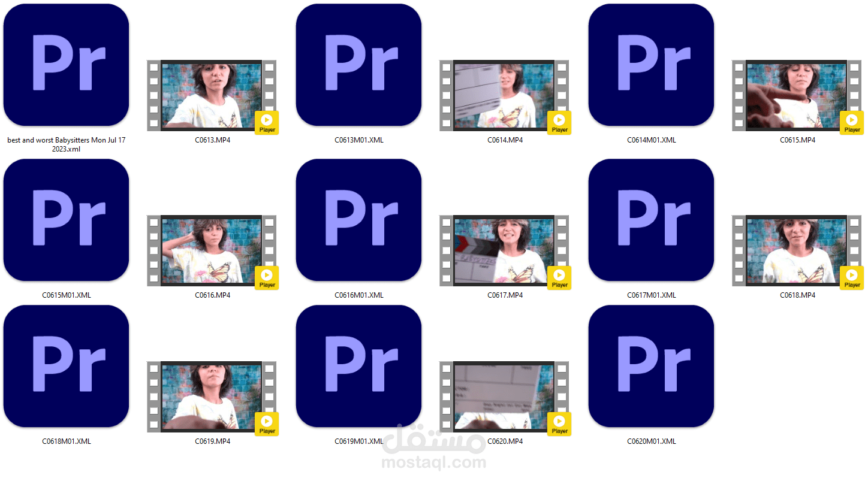The width and height of the screenshot is (868, 481).
Task: Select the C0620M01.XML Premiere file icon
Action: tap(651, 366)
